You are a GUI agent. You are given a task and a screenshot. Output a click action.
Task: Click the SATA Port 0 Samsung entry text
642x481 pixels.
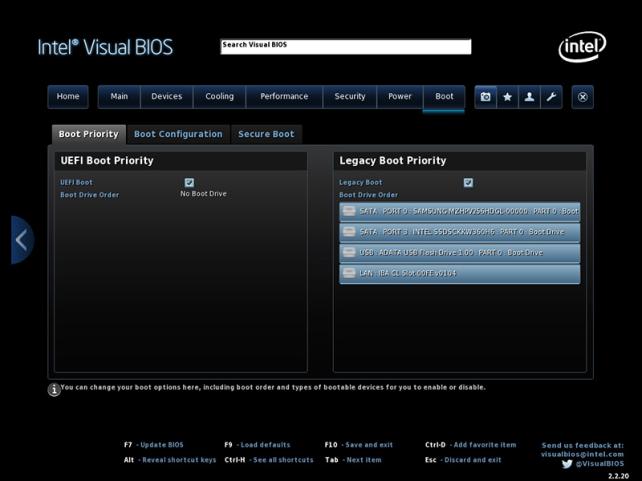tap(469, 211)
